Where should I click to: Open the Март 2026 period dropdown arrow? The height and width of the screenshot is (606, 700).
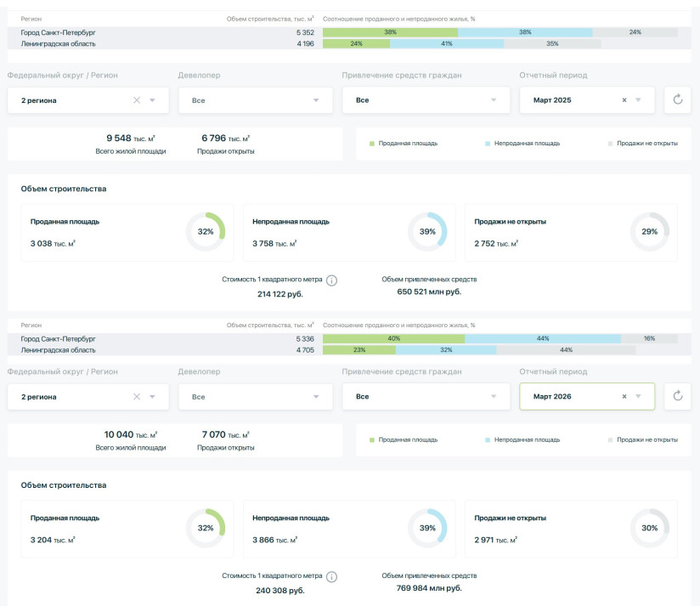(639, 396)
